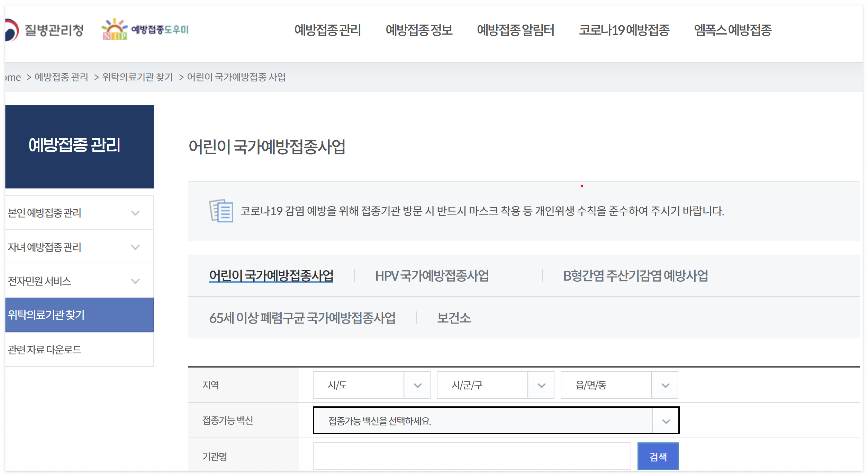
Task: Open 예방접종 정보 top menu
Action: (x=419, y=30)
